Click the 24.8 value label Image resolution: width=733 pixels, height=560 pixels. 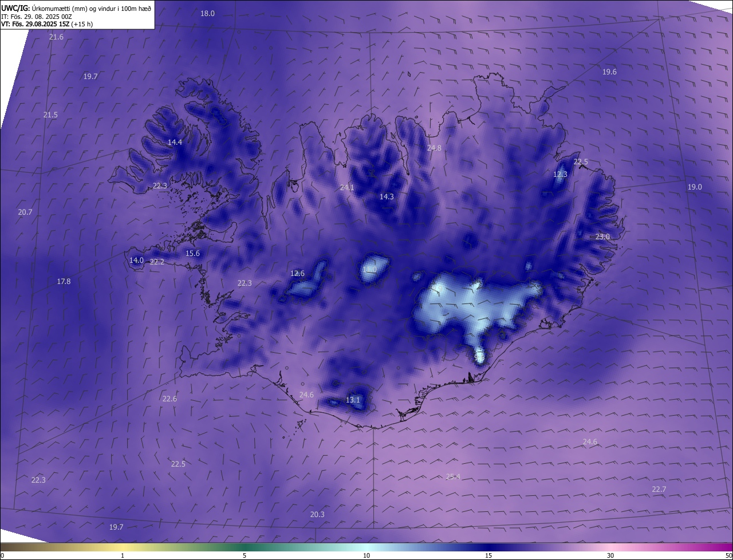[434, 148]
